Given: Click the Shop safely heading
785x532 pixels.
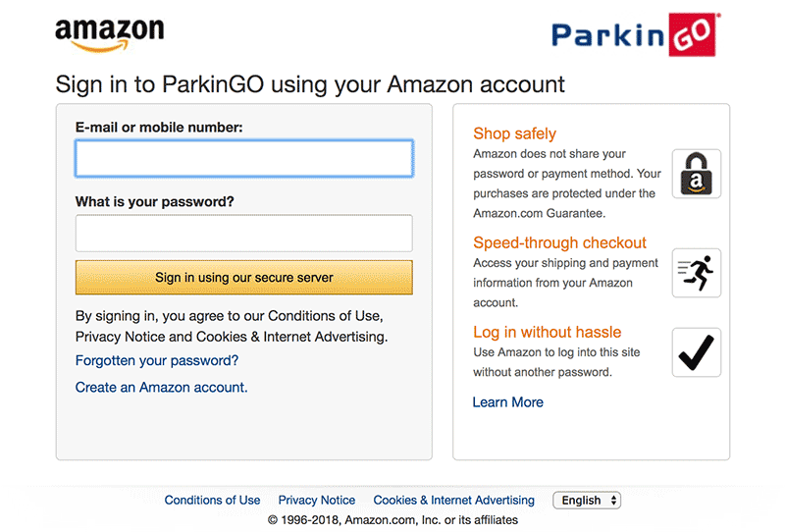Looking at the screenshot, I should tap(514, 133).
